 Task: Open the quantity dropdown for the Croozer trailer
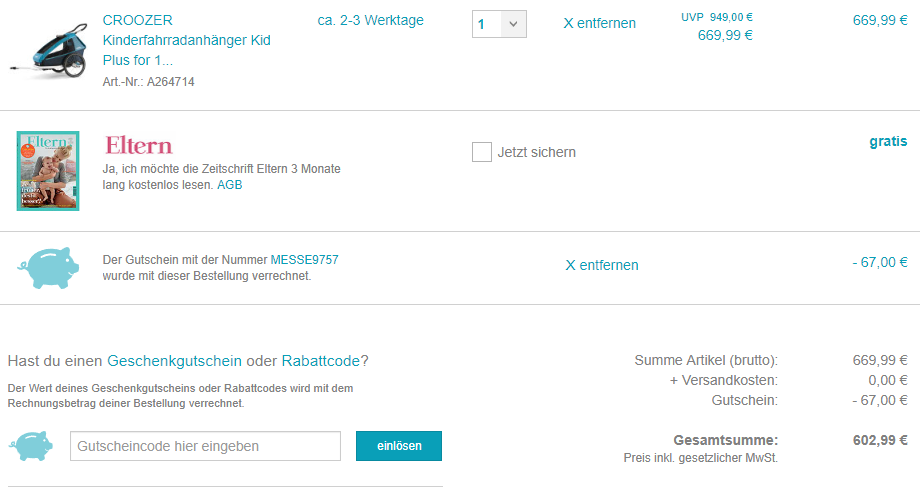[499, 24]
